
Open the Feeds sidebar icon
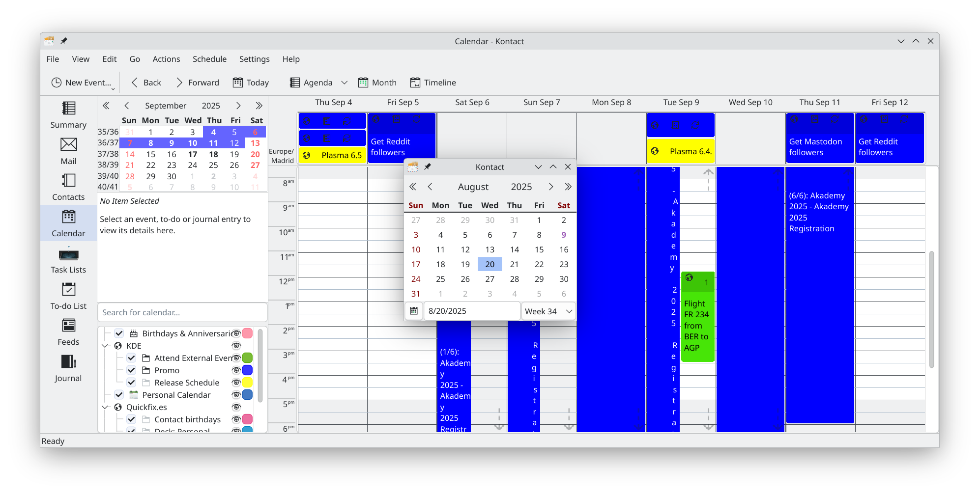tap(68, 332)
